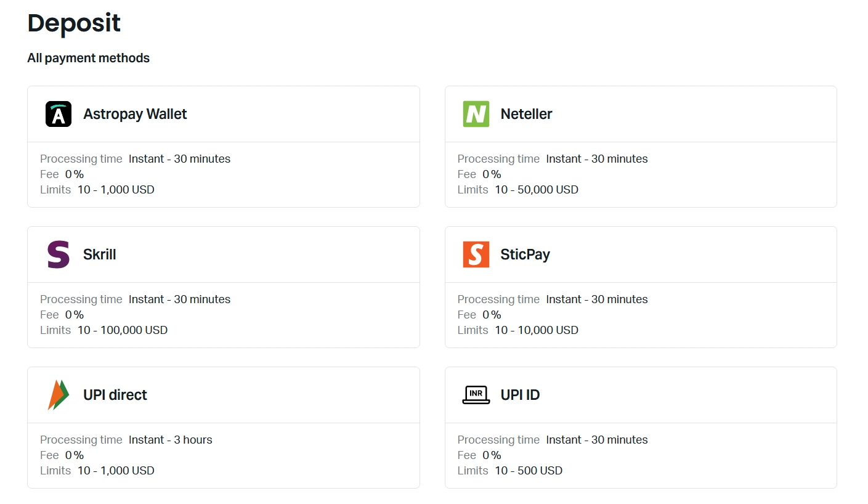Click the UPI ID laptop INR icon

pos(476,395)
